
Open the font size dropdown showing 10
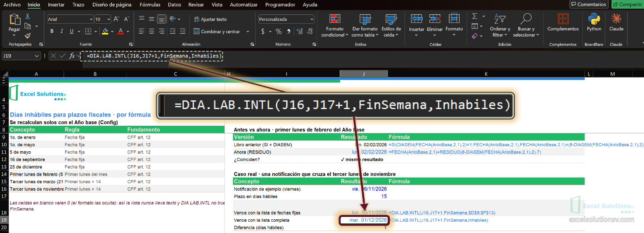pos(109,19)
